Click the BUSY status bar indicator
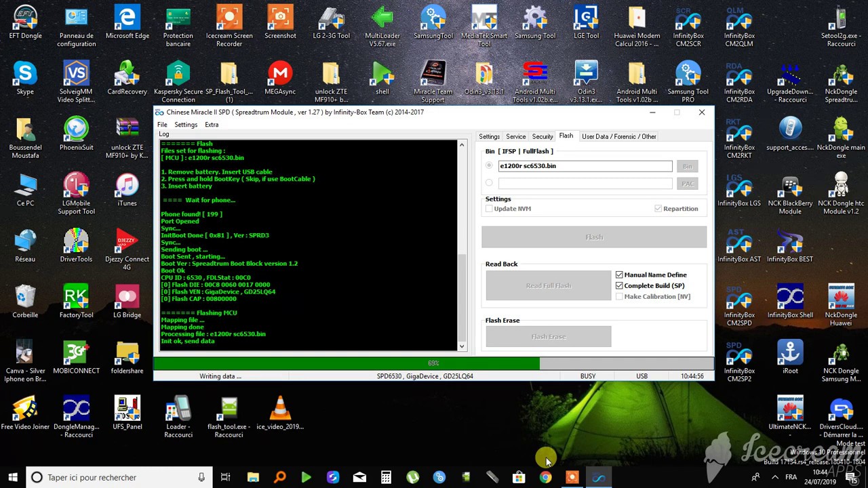The width and height of the screenshot is (868, 488). pos(588,376)
